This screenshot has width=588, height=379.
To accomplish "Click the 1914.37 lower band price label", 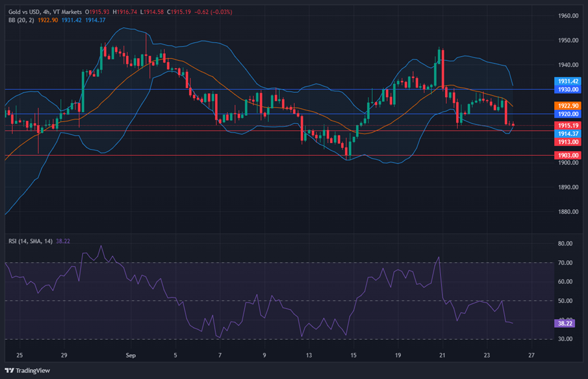I will [567, 133].
